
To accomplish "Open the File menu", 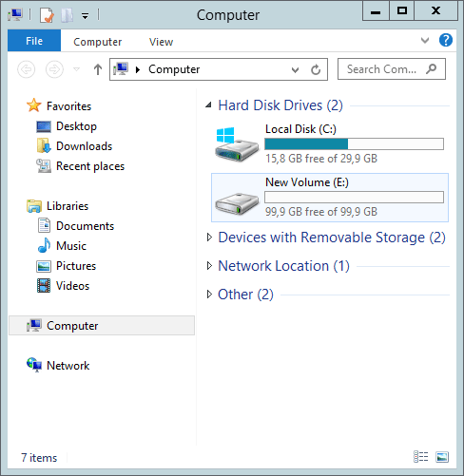I will (34, 41).
